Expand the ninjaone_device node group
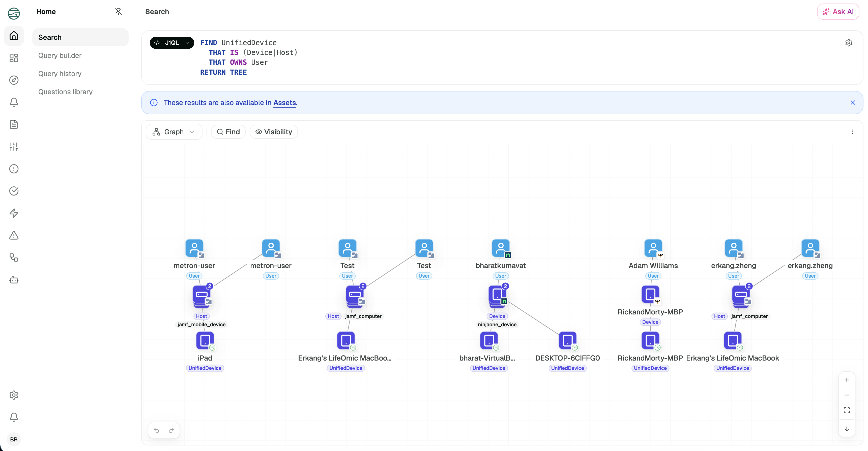Viewport: 868px width, 451px height. (x=497, y=297)
